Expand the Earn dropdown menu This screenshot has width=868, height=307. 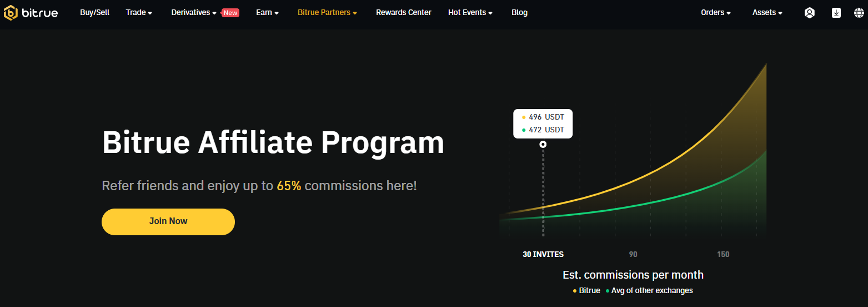click(267, 12)
